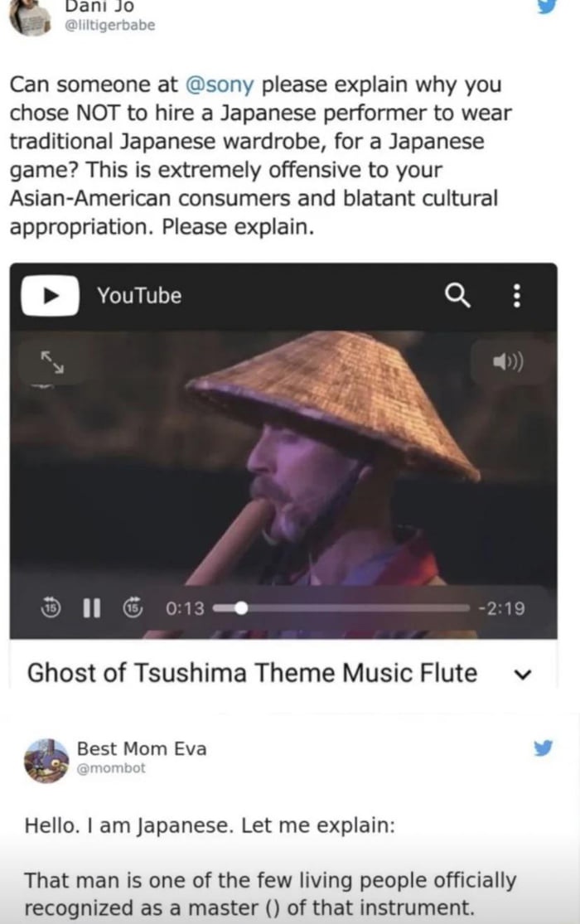Click the Twitter bird icon beside Best Mom Eva
This screenshot has width=580, height=924.
[x=543, y=747]
